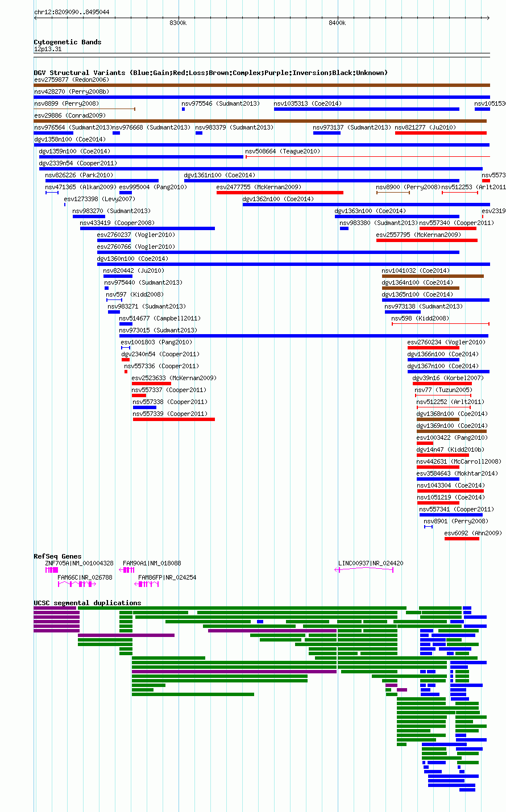Viewport: 506px width, 812px height.
Task: Click gene LINC00937|NR_024420 label
Action: coord(371,563)
